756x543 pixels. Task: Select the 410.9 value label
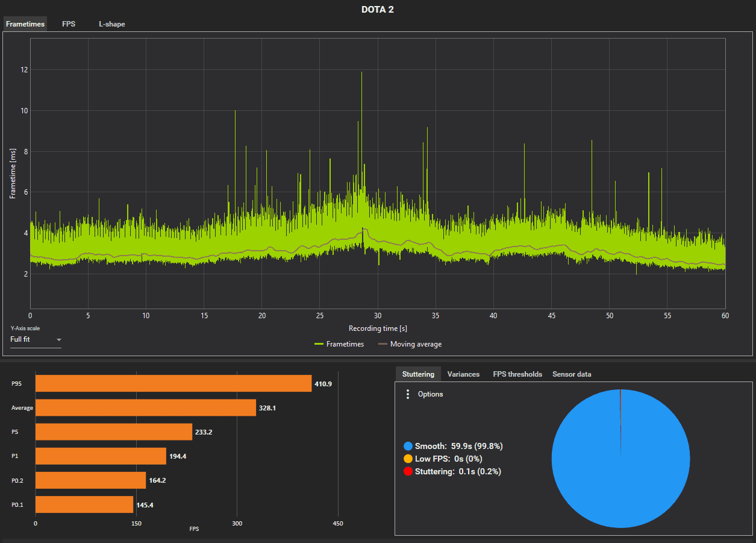323,384
